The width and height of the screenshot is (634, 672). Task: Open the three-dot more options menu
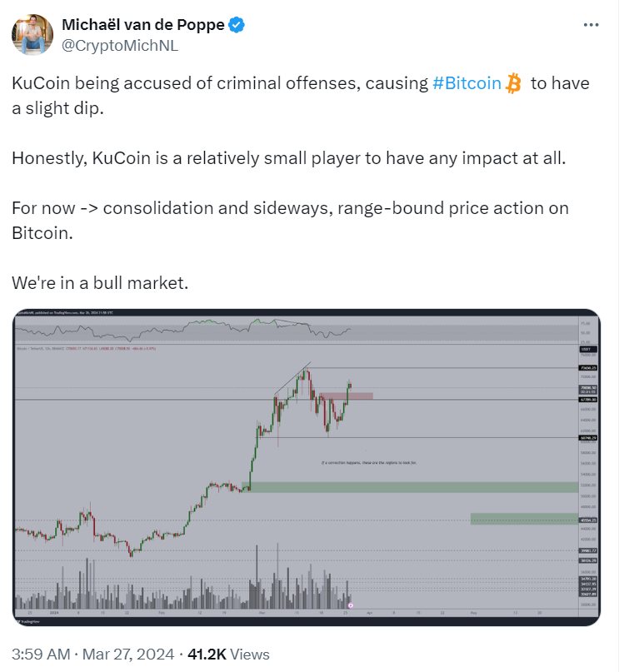(x=591, y=25)
